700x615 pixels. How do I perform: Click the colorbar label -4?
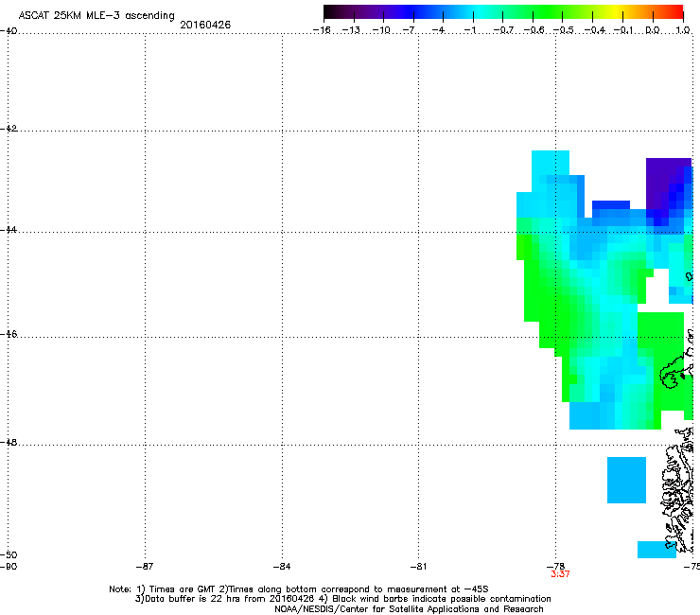(439, 30)
